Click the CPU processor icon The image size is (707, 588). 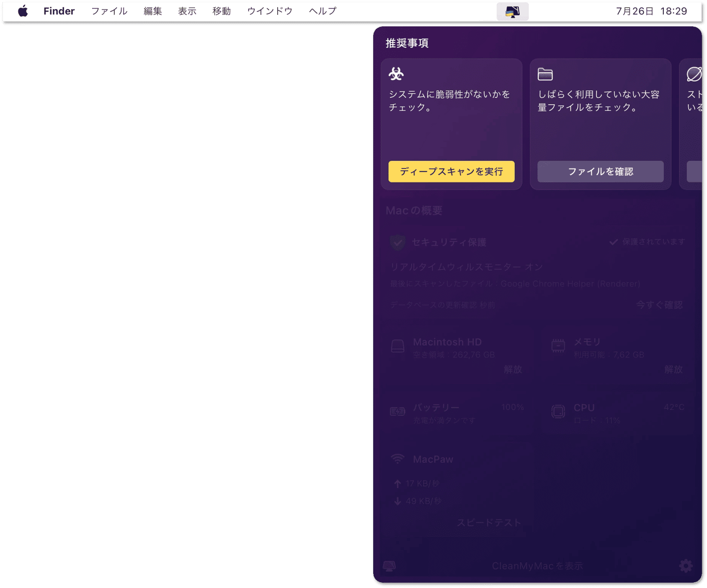tap(558, 411)
